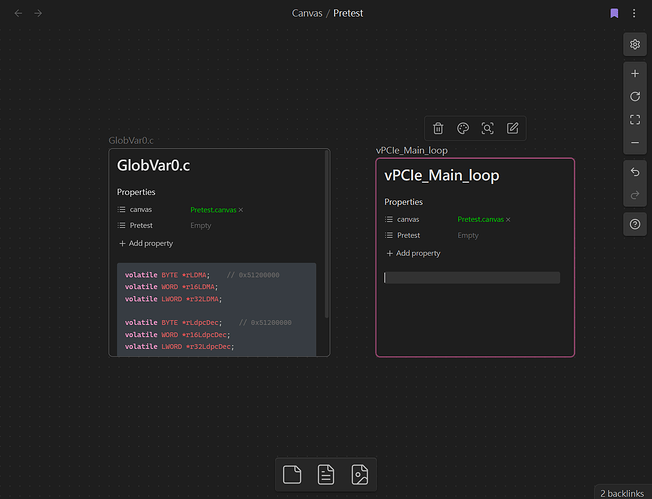Click the delete trash icon above card

438,128
